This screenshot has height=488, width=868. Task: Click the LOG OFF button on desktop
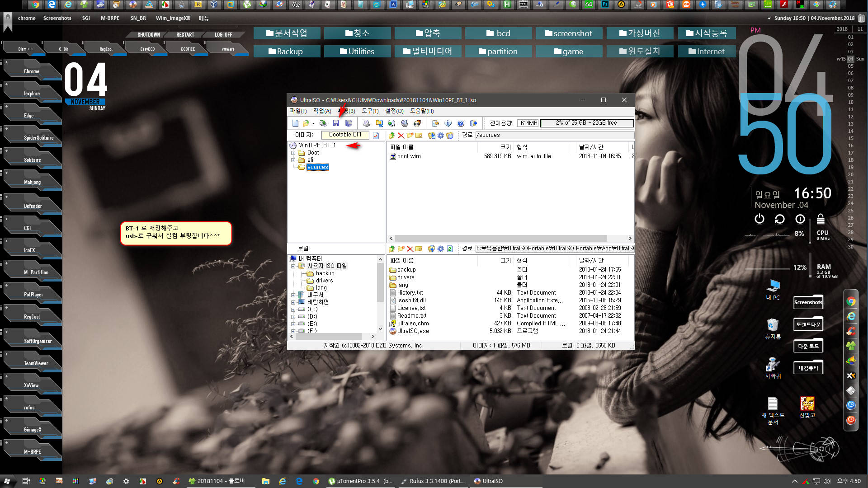[223, 35]
